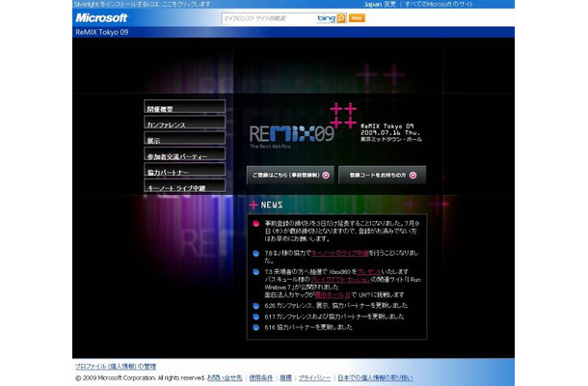
Task: Click the Silverlight install notice link
Action: (142, 4)
